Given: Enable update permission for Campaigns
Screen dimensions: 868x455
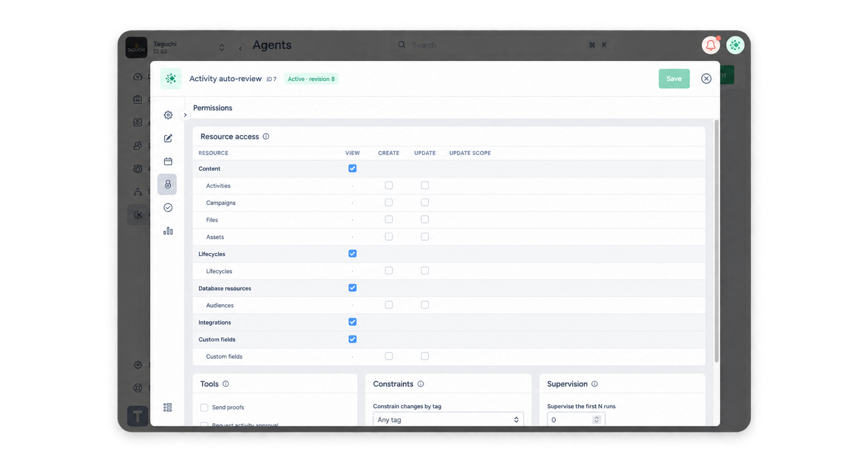Looking at the screenshot, I should [424, 202].
